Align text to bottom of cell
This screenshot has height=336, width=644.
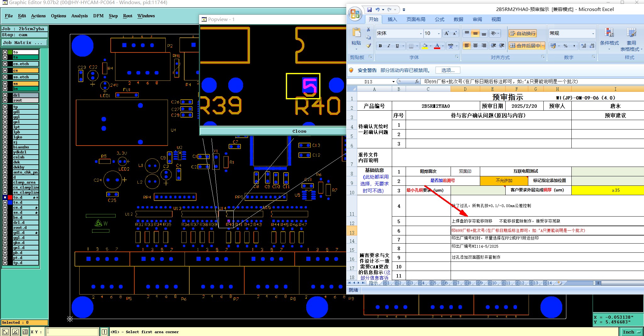coord(484,33)
